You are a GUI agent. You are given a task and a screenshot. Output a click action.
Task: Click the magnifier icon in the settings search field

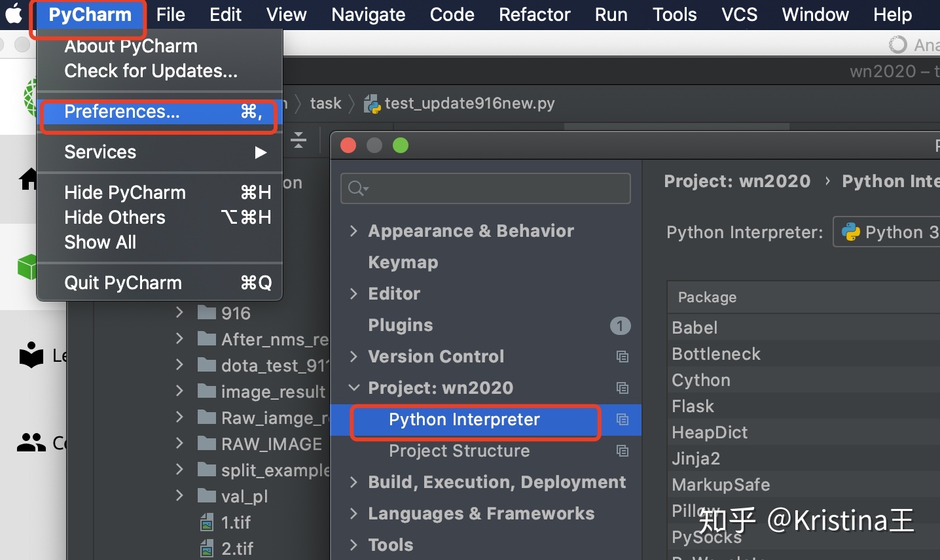(355, 188)
